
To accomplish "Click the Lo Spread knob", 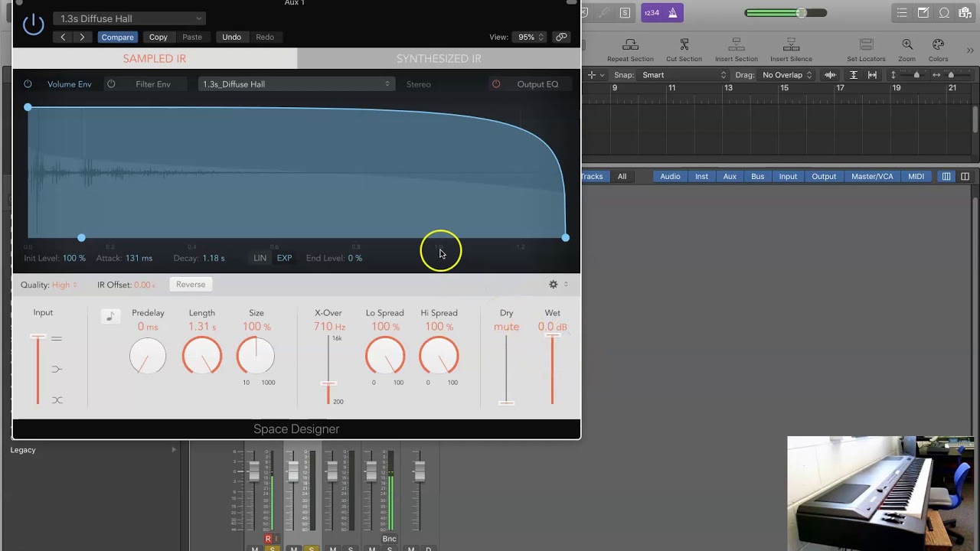I will 385,356.
